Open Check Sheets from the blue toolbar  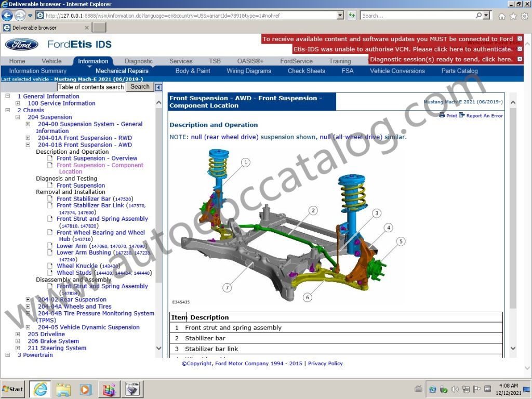point(306,71)
